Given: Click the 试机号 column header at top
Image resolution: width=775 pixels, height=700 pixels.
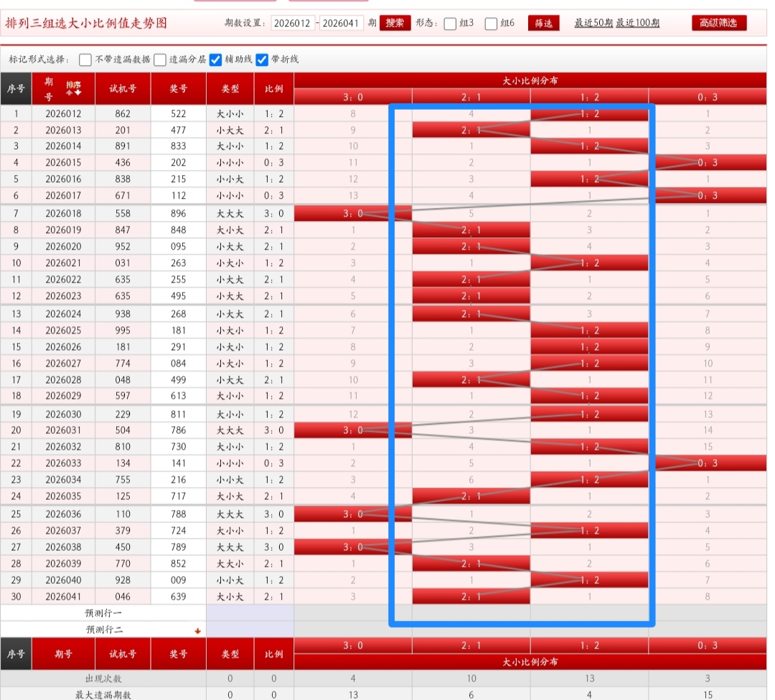Looking at the screenshot, I should point(123,89).
